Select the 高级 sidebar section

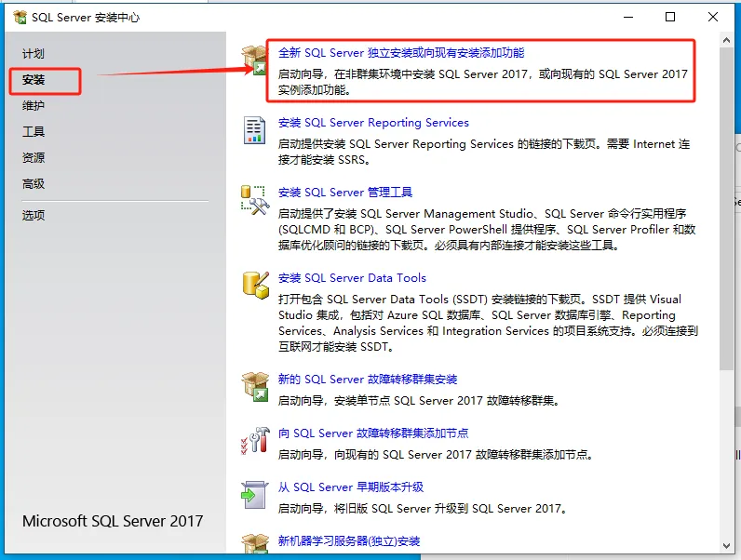pyautogui.click(x=34, y=183)
